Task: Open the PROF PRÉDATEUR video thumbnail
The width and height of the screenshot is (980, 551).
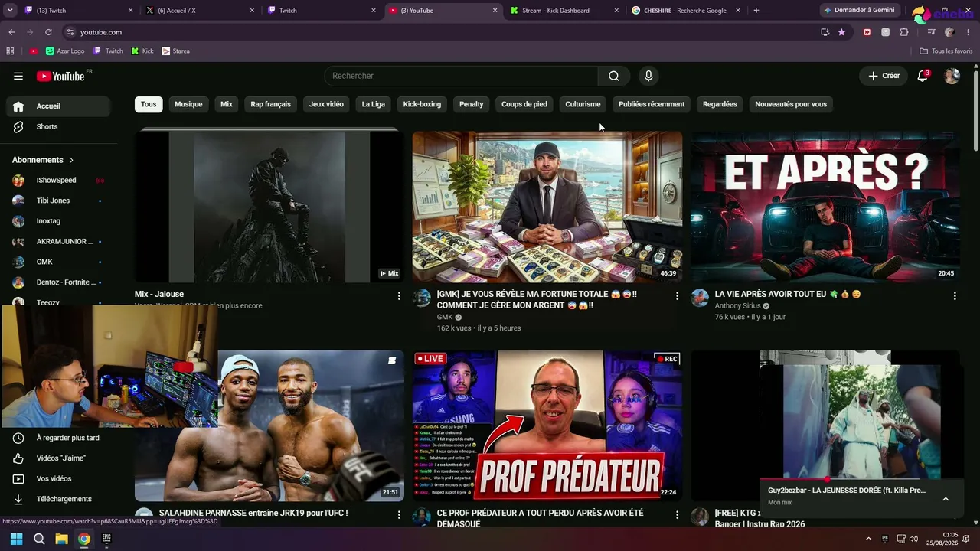Action: pos(547,425)
